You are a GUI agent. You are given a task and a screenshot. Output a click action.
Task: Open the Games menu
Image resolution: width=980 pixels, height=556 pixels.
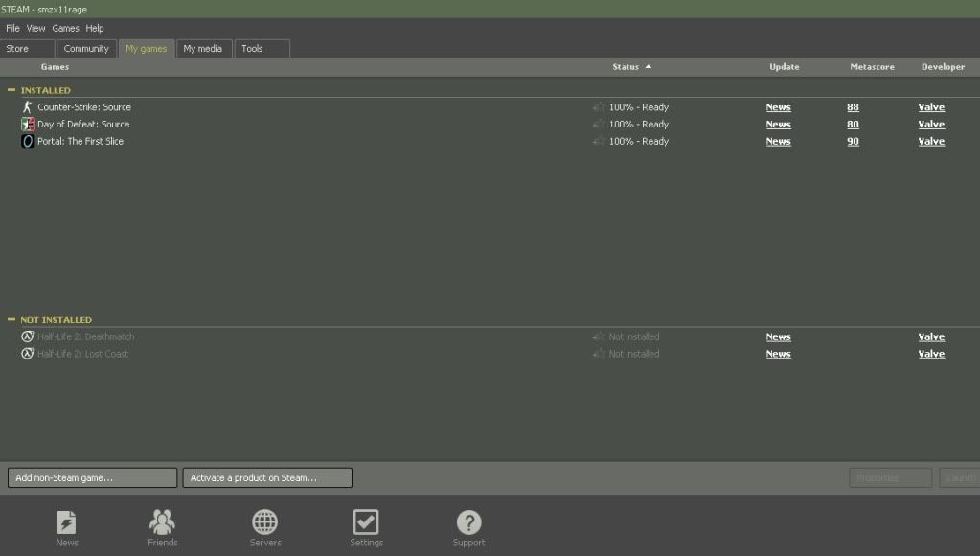pyautogui.click(x=66, y=28)
